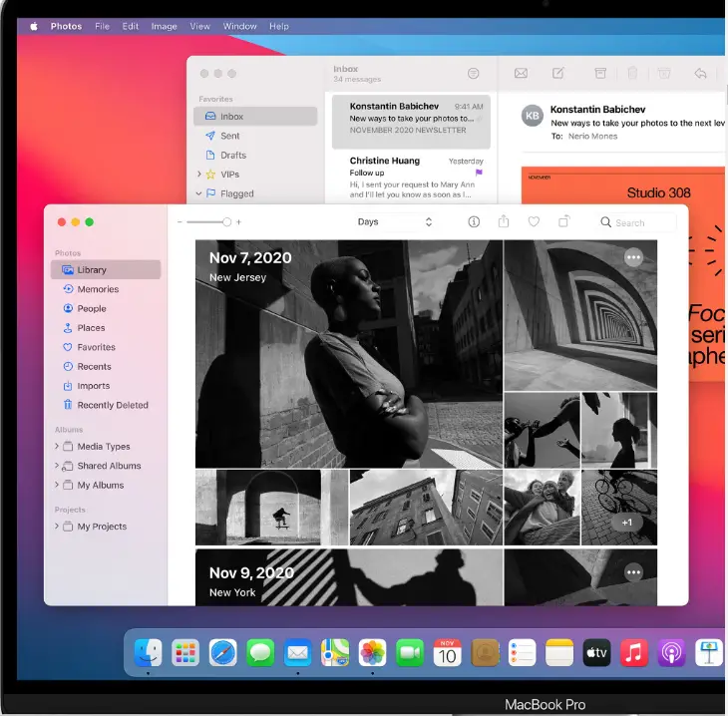728x716 pixels.
Task: Click the more options button for Nov 7
Action: 633,257
